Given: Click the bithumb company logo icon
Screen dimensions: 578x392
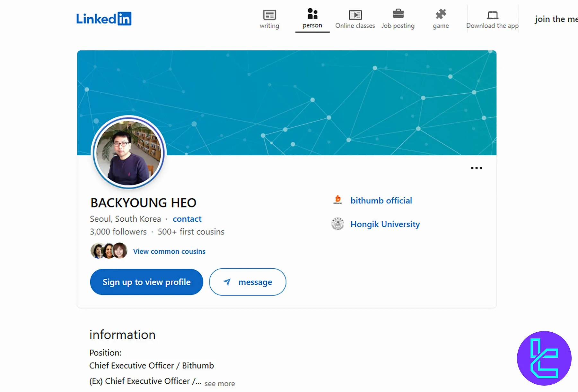Looking at the screenshot, I should (337, 200).
